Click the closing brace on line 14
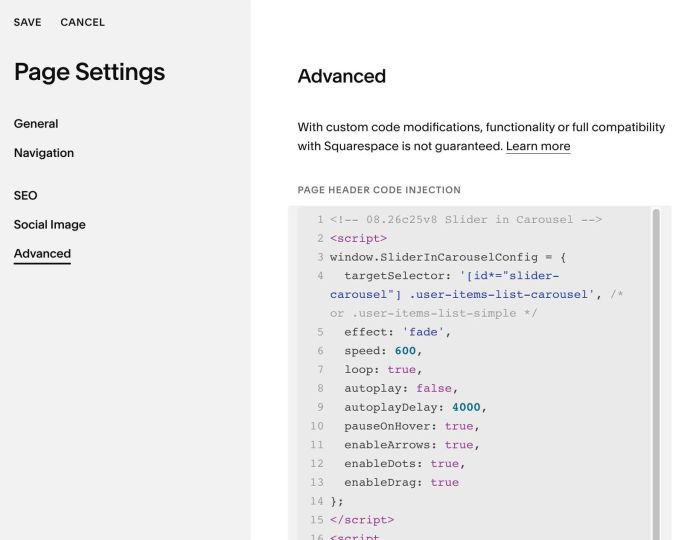The height and width of the screenshot is (540, 700). pyautogui.click(x=337, y=501)
